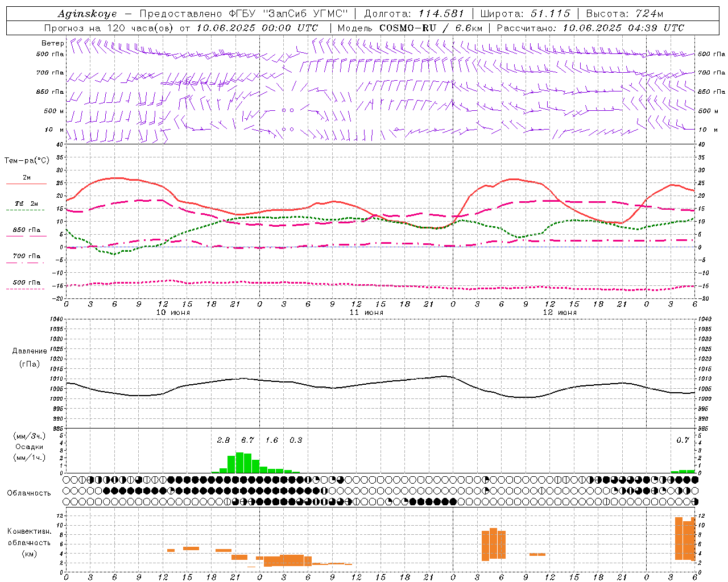Click the 'Осадки' precipitation label
728x582 pixels.
[x=30, y=447]
